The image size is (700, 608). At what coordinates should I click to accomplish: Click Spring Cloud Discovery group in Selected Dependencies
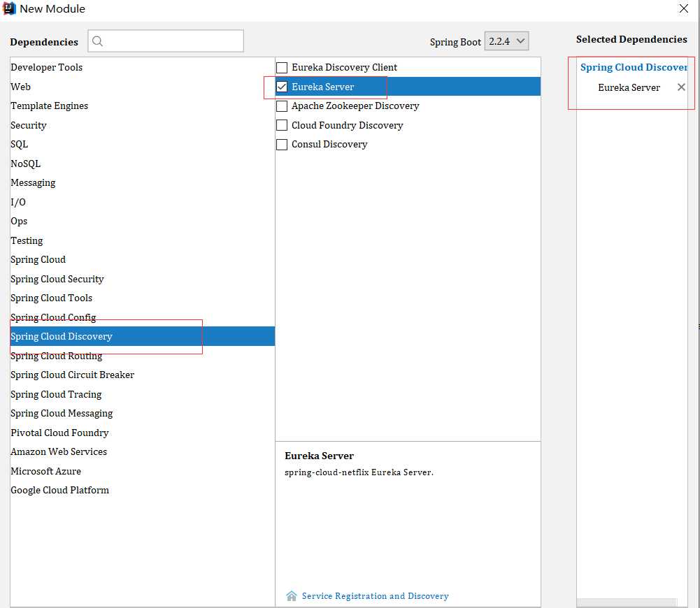634,67
